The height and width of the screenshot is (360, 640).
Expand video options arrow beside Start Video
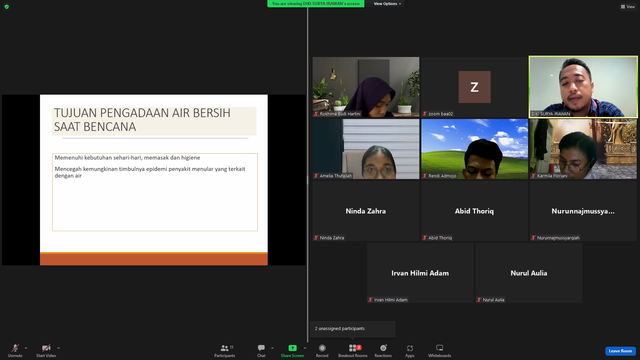pos(58,348)
